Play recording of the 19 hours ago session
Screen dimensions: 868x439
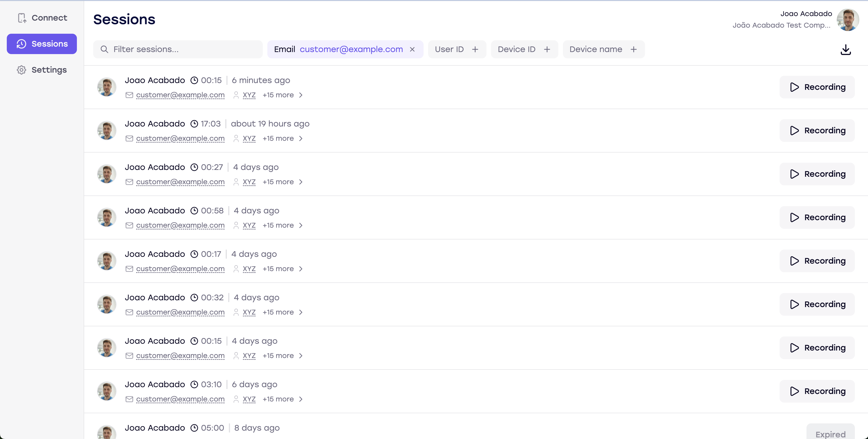(817, 131)
